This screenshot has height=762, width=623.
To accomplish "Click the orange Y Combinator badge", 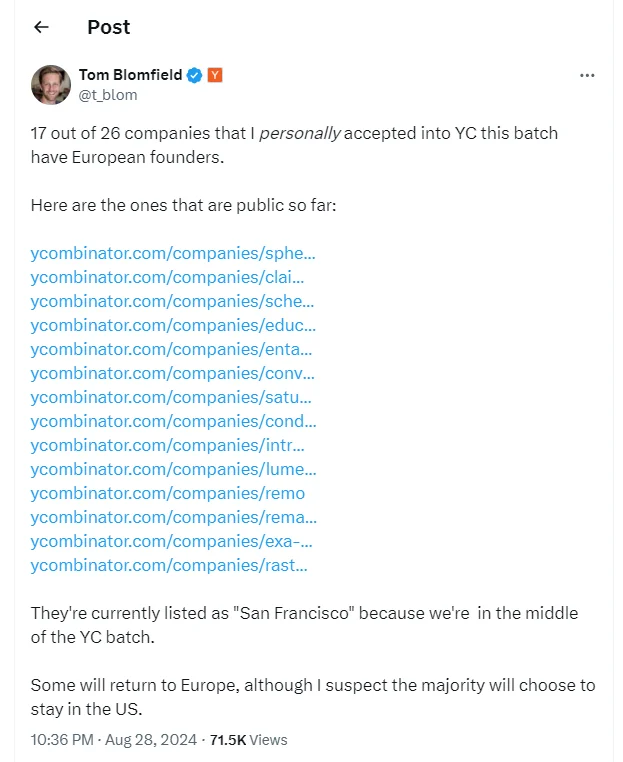I will point(215,76).
